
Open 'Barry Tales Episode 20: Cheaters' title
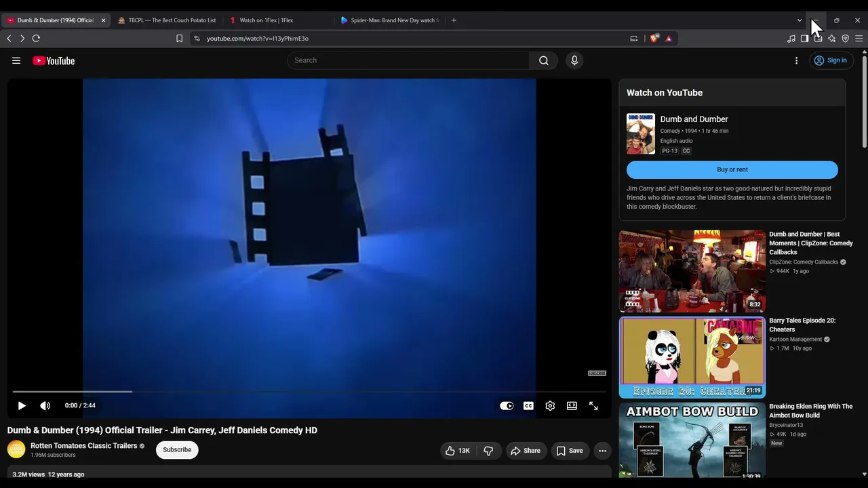click(x=802, y=325)
